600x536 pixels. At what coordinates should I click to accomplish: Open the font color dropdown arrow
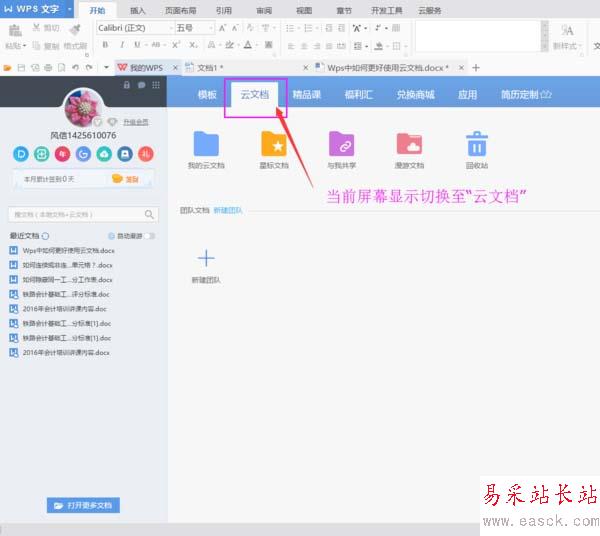coord(256,45)
